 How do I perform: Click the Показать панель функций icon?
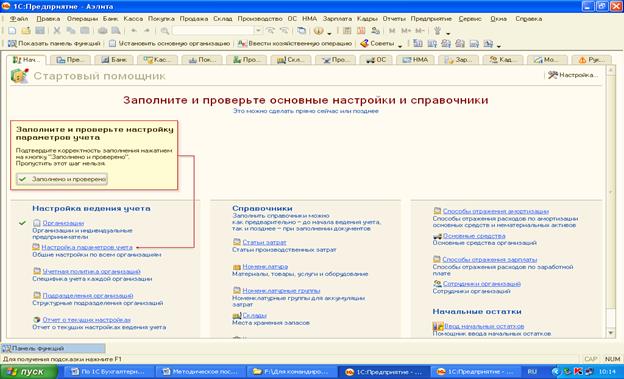(12, 43)
